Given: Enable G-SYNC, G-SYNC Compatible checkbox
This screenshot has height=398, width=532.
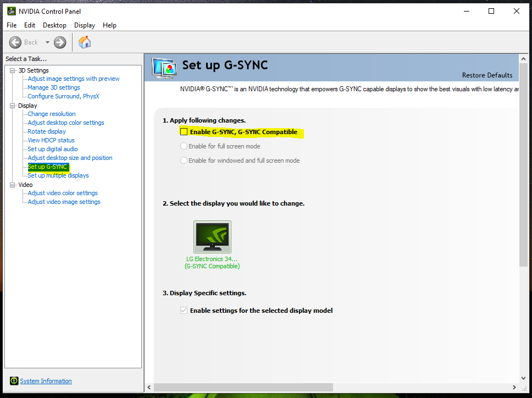Looking at the screenshot, I should 184,131.
